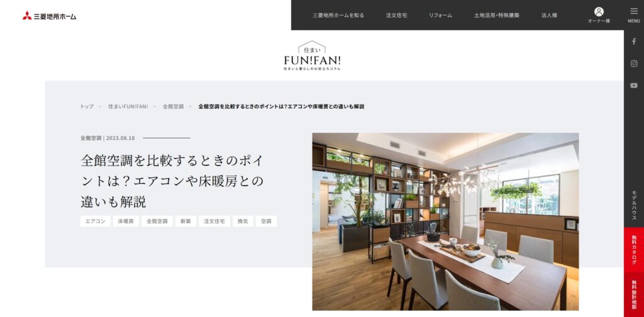This screenshot has height=317, width=644.
Task: Open 土地活用・特殊建築 menu item
Action: click(497, 15)
